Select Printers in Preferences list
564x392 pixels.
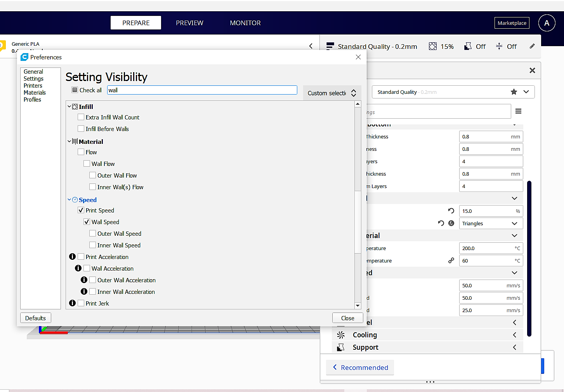tap(33, 86)
